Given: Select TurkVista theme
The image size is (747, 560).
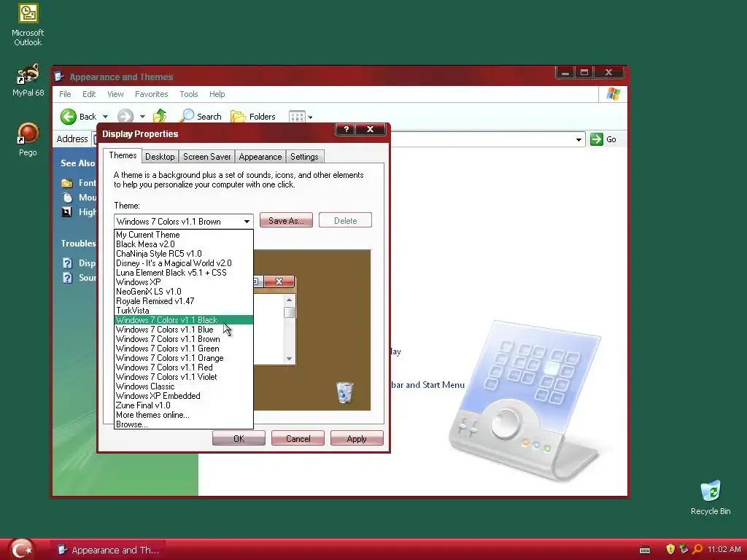Looking at the screenshot, I should pyautogui.click(x=184, y=311).
